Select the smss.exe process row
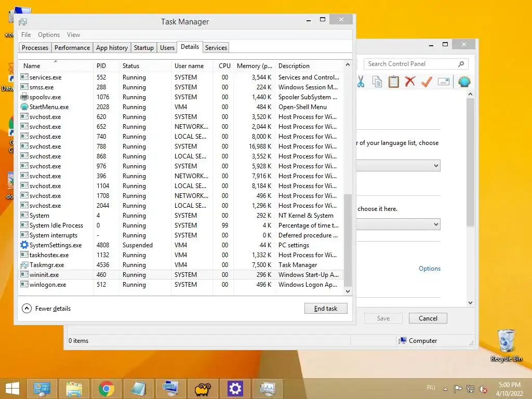 181,87
